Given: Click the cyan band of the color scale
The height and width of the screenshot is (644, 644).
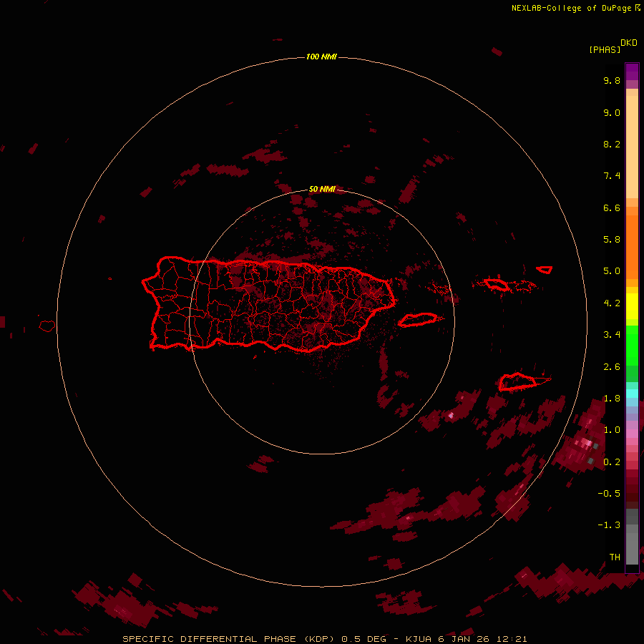Looking at the screenshot, I should 632,393.
